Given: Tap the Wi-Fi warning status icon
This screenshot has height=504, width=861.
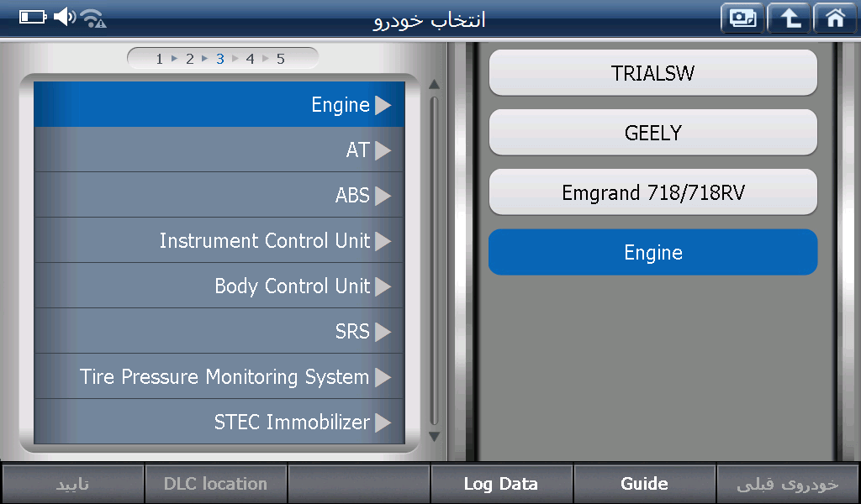Looking at the screenshot, I should [x=93, y=18].
